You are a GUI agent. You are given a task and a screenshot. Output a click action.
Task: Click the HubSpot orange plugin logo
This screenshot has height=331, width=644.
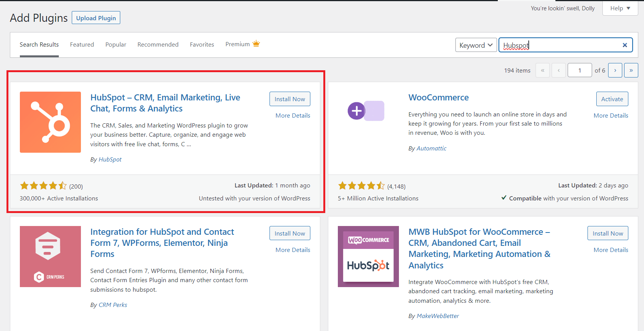point(50,122)
